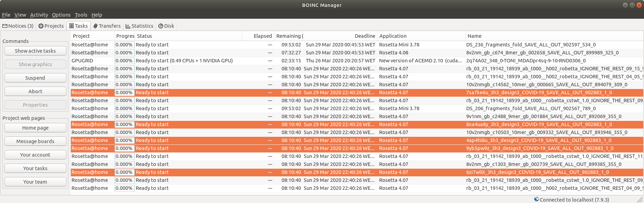
Task: Click Show active tasks button
Action: click(35, 51)
